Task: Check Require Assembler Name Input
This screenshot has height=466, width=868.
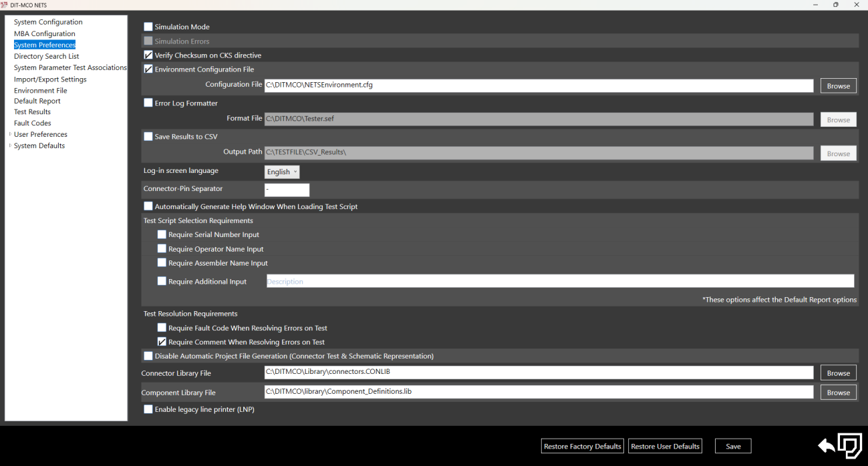Action: [162, 262]
